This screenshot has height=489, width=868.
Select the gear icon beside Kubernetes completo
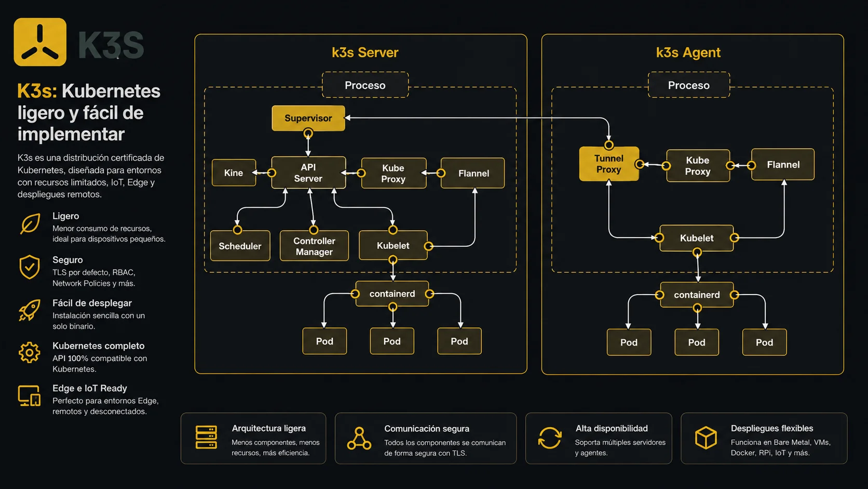tap(29, 353)
